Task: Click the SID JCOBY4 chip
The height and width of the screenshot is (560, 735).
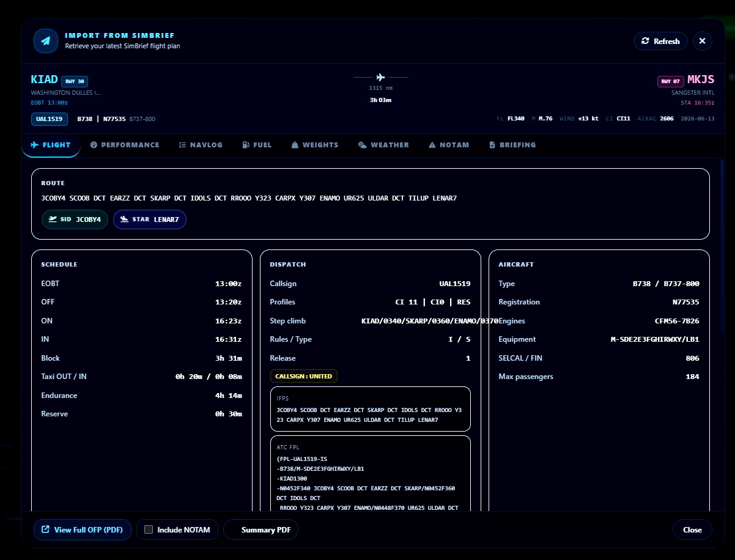Action: click(x=75, y=219)
